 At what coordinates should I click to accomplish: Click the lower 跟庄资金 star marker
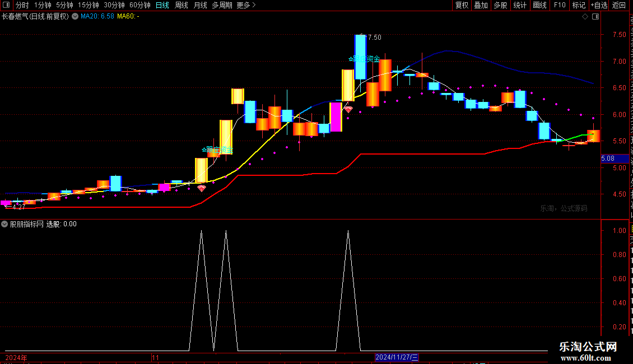click(x=217, y=150)
